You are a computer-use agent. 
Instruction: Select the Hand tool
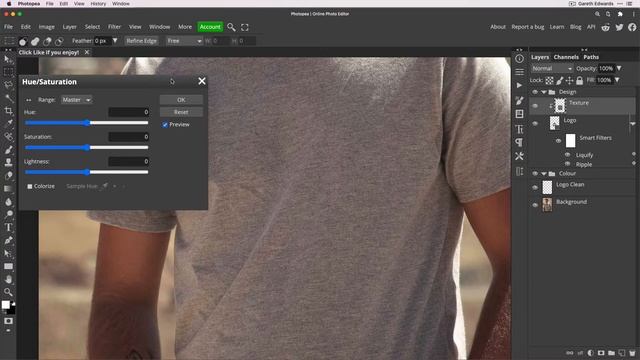8,280
